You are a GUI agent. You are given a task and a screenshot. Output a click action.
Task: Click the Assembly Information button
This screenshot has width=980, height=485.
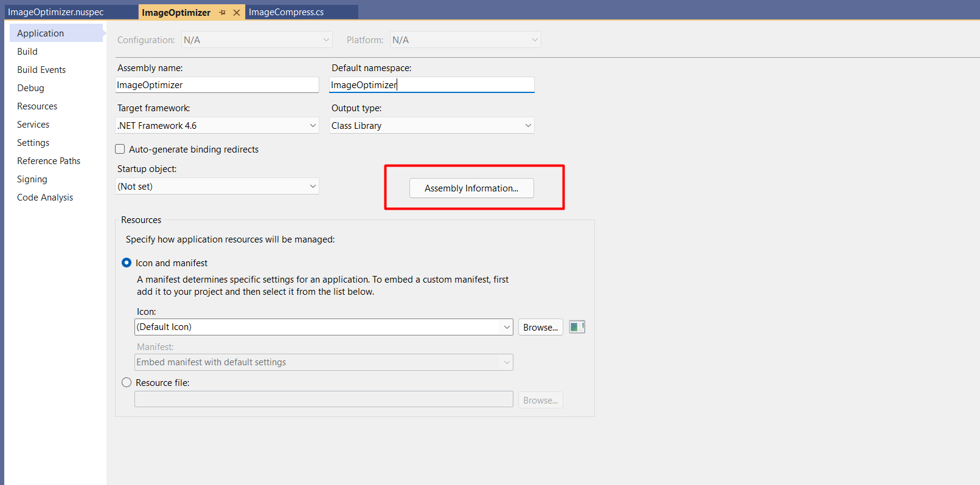[x=471, y=188]
